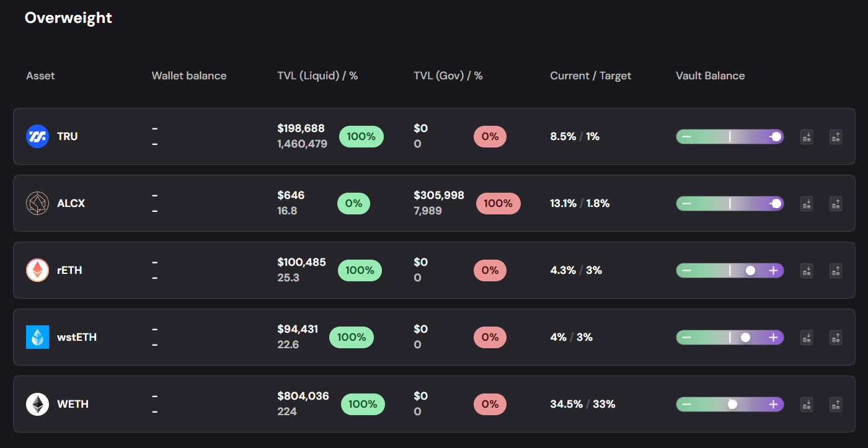Screen dimensions: 868x448
Task: Click the rETH vault balance slider knob
Action: tap(750, 270)
